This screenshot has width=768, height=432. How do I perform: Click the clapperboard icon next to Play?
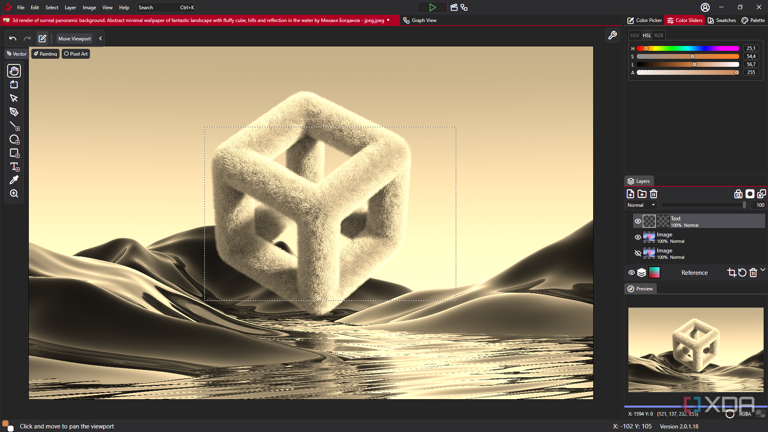(x=454, y=7)
